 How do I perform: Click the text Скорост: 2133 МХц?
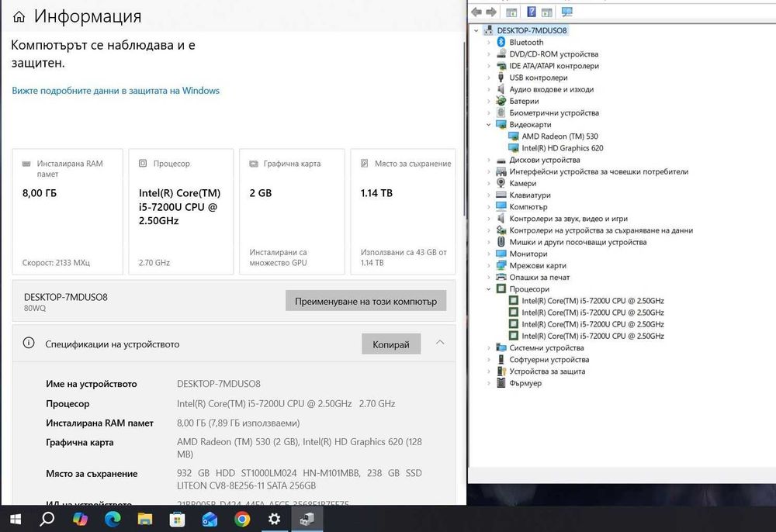pos(56,263)
